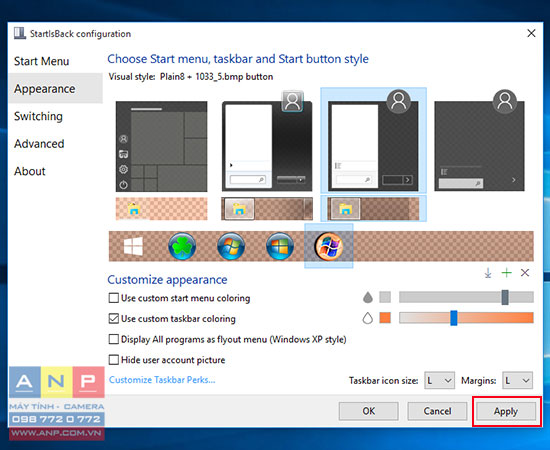550x450 pixels.
Task: Open the Advanced settings section
Action: click(x=39, y=144)
